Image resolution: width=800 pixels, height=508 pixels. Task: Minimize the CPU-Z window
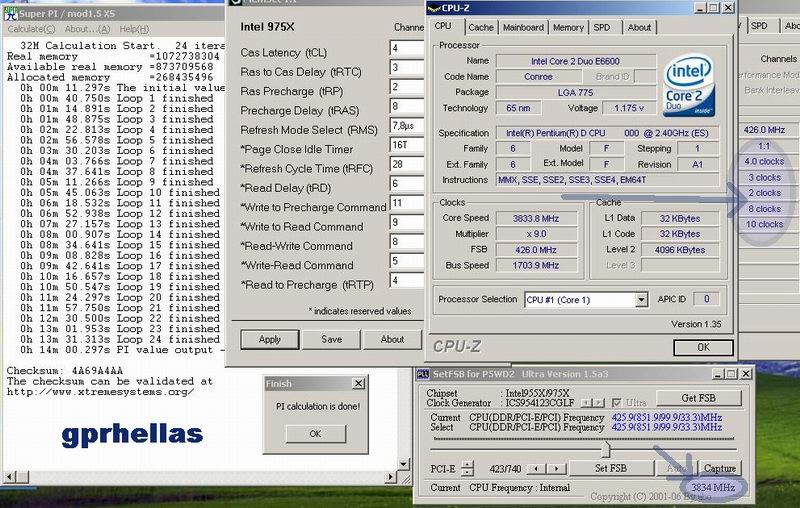700,8
